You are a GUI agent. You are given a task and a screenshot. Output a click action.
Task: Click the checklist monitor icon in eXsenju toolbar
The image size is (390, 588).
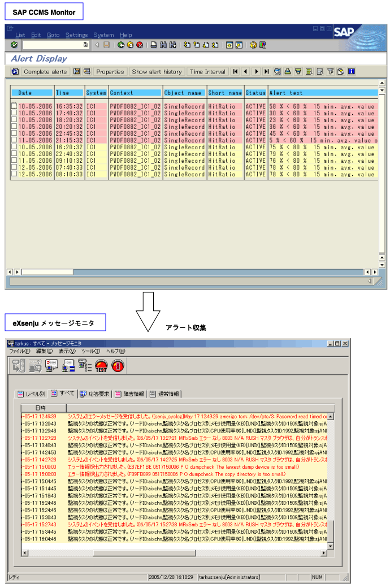click(52, 366)
